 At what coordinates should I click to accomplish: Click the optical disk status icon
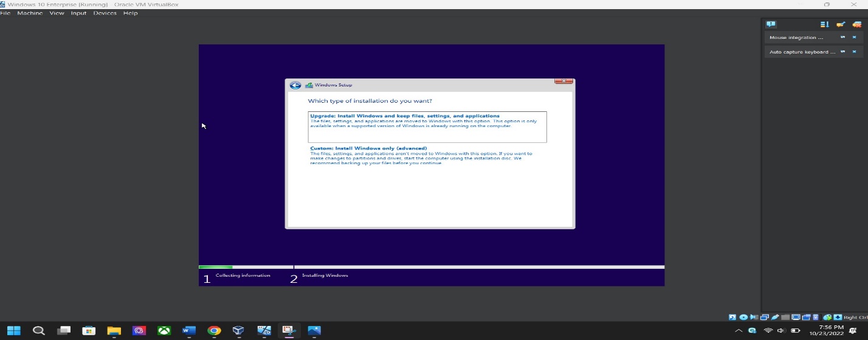tap(743, 317)
